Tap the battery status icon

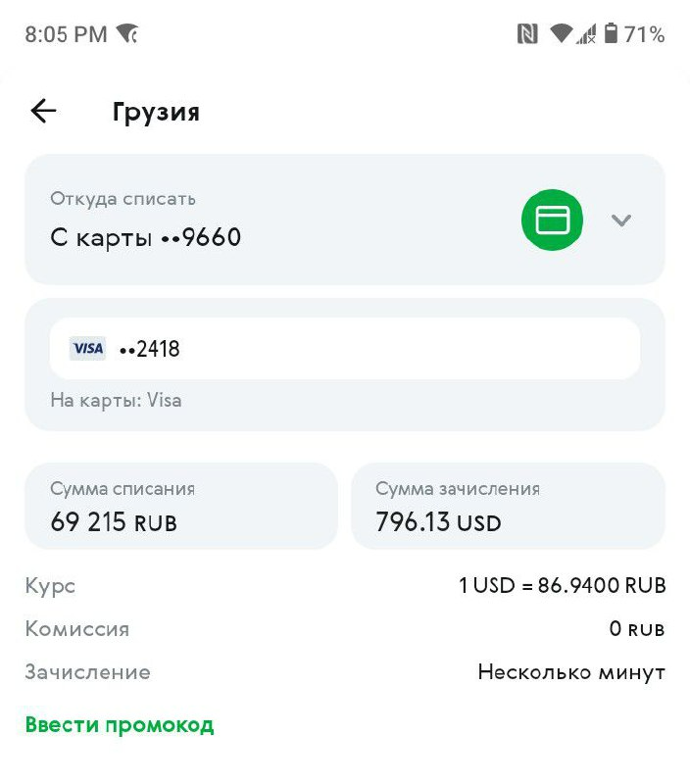tap(612, 34)
